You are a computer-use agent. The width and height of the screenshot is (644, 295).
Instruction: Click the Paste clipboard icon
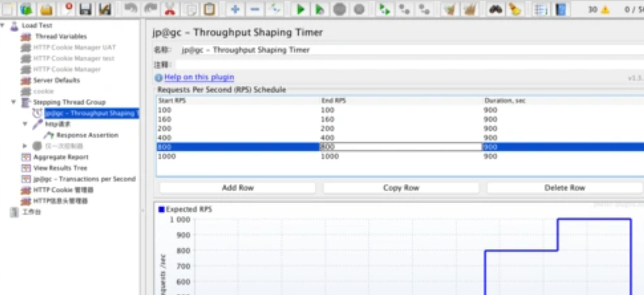(x=210, y=8)
